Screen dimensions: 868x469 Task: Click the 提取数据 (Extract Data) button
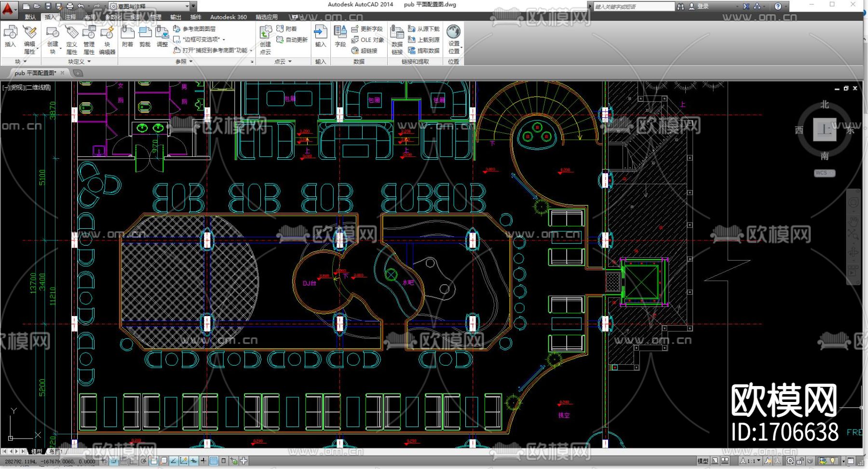[x=424, y=51]
